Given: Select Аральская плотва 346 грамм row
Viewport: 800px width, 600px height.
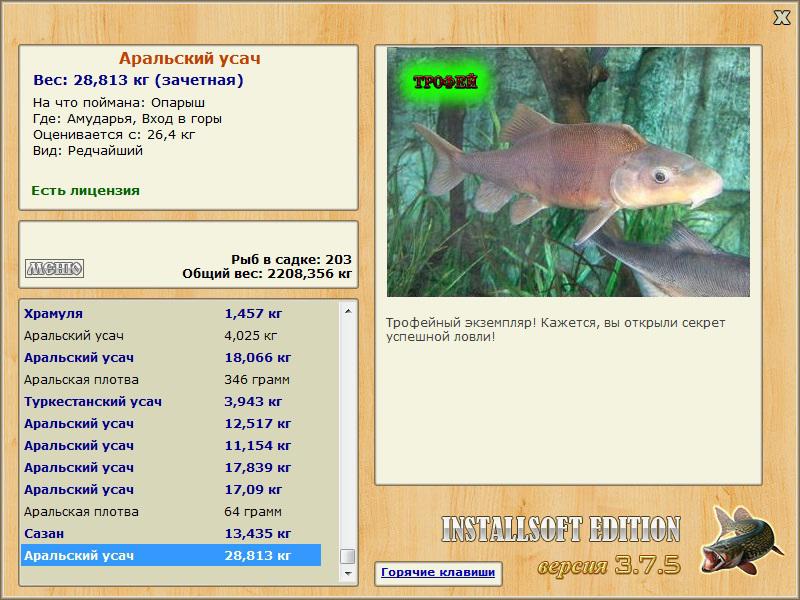Looking at the screenshot, I should tap(171, 380).
